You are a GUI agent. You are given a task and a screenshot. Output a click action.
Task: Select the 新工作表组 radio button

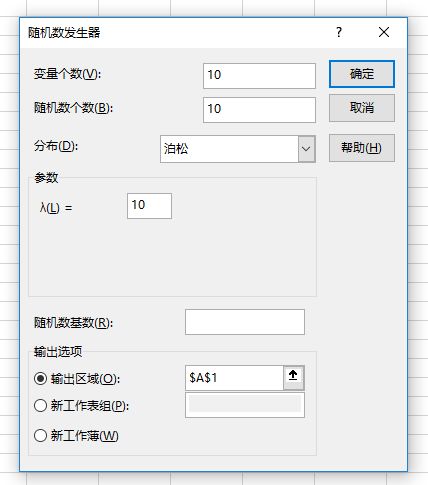tap(40, 406)
